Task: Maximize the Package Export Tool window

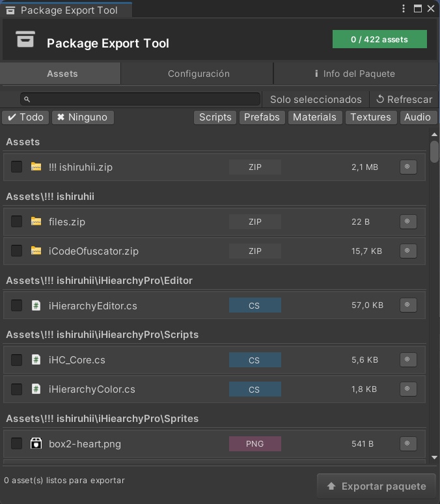Action: (417, 8)
